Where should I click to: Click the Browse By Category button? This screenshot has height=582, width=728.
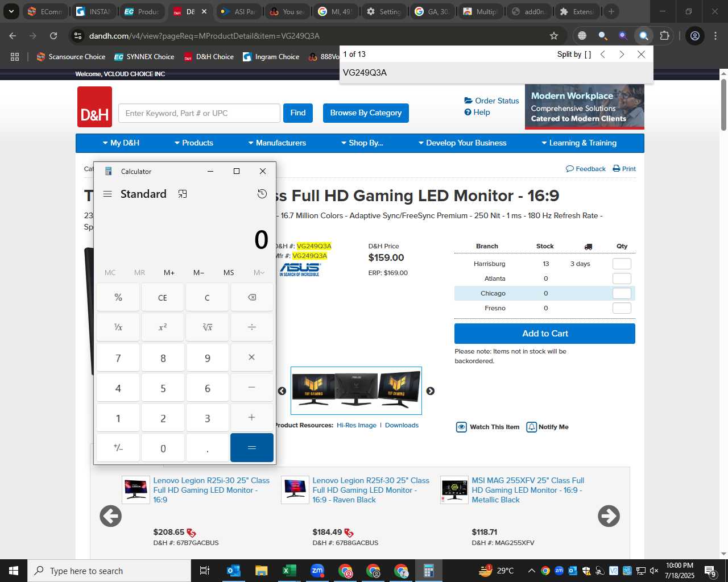(366, 113)
